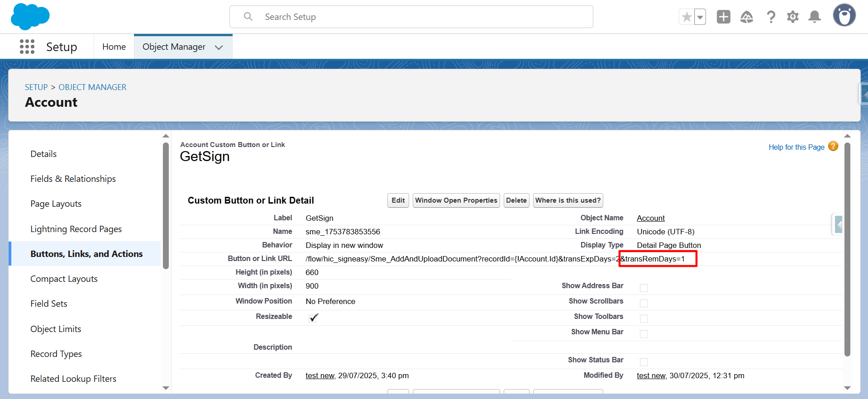Screen dimensions: 868x399
Task: Toggle Show Toolbars checkbox
Action: (x=644, y=318)
